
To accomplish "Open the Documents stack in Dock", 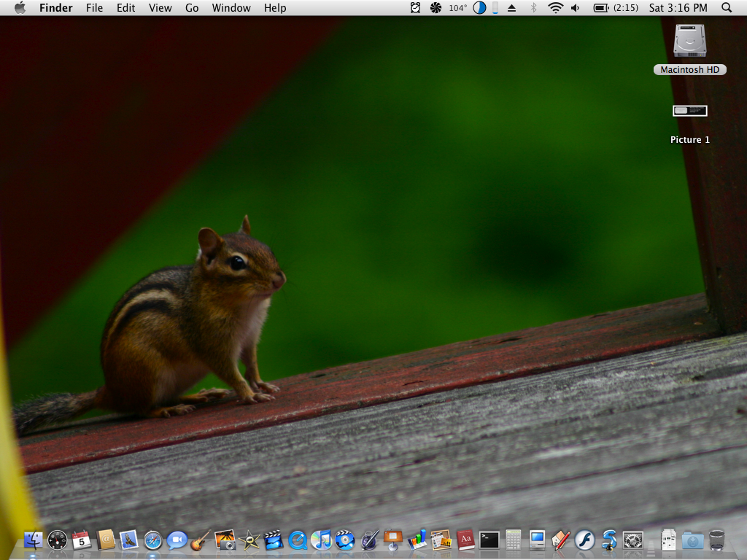I will [x=668, y=540].
